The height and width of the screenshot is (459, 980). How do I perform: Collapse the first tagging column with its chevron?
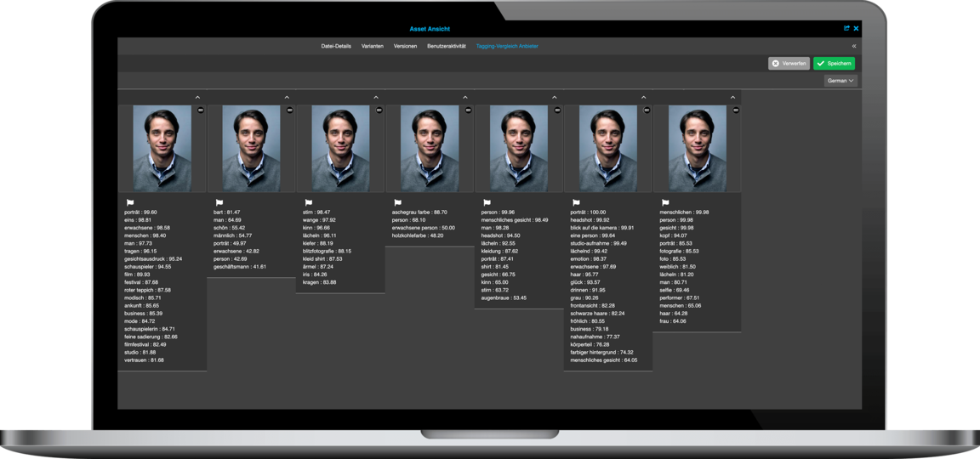(197, 98)
